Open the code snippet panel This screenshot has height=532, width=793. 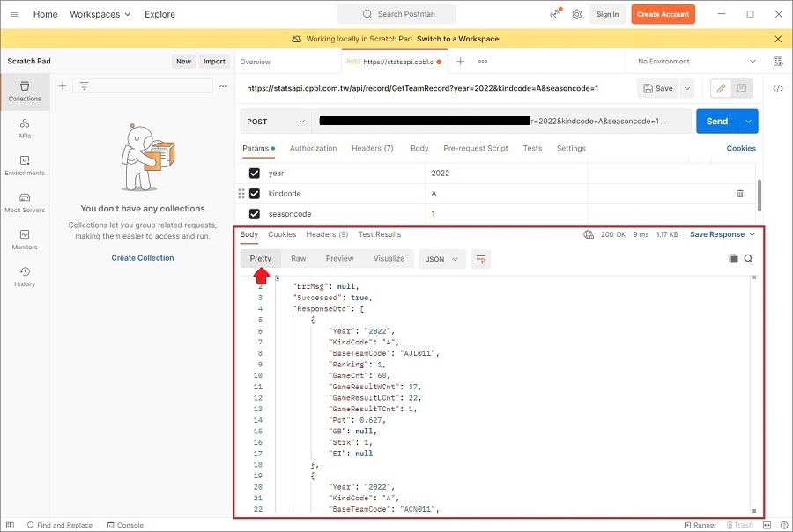point(778,88)
